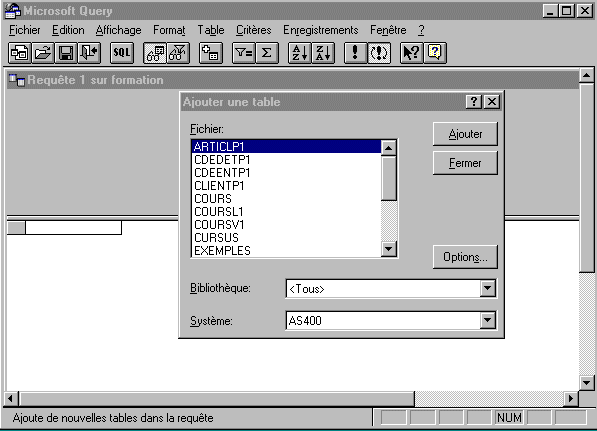Click the Totals sigma icon
The height and width of the screenshot is (431, 597).
[x=267, y=53]
